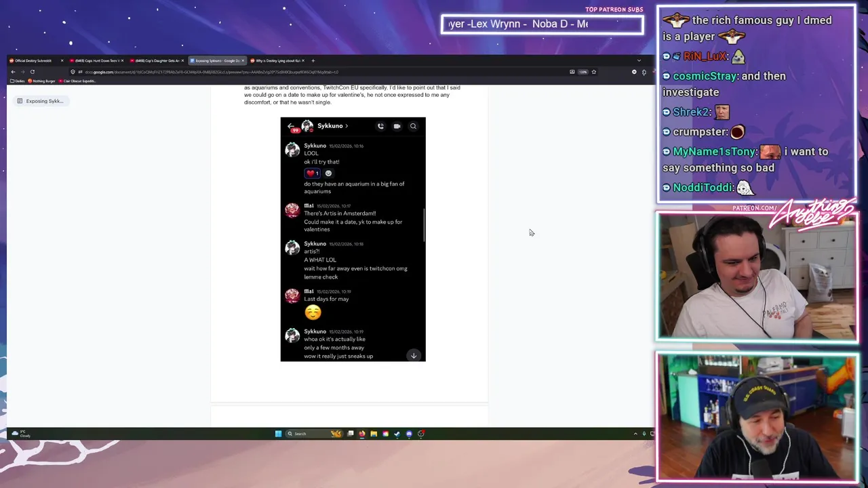Open File Explorer from the taskbar
The image size is (868, 488).
(x=374, y=434)
